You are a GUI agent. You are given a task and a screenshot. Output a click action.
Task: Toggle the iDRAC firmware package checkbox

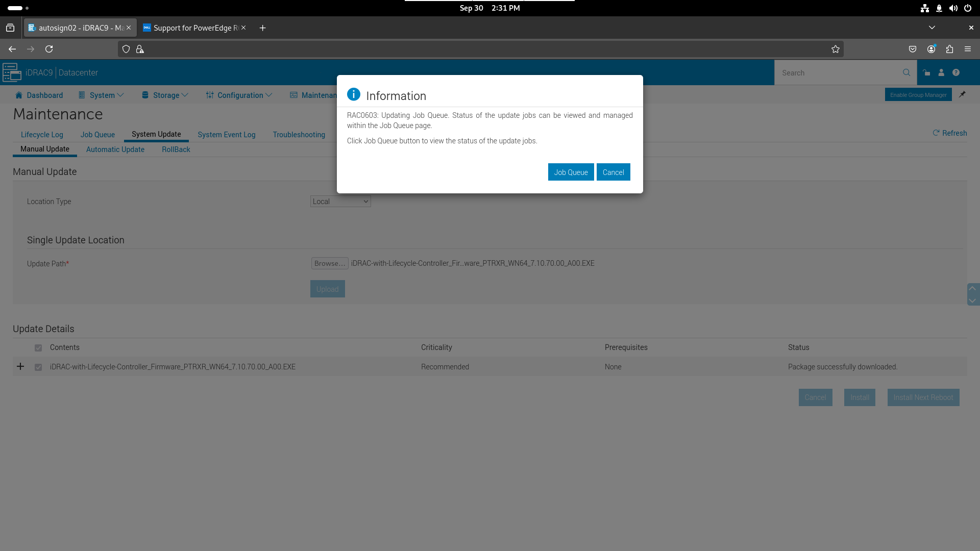tap(38, 367)
